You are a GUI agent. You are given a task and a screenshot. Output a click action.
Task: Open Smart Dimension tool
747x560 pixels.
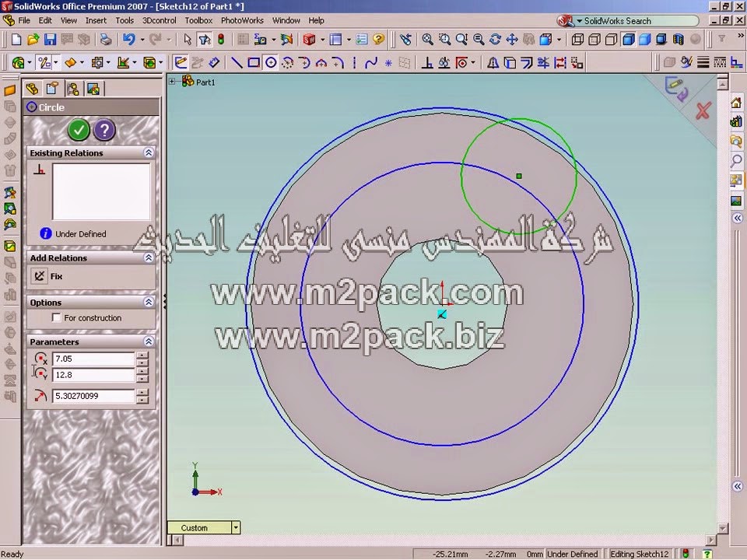pos(214,62)
